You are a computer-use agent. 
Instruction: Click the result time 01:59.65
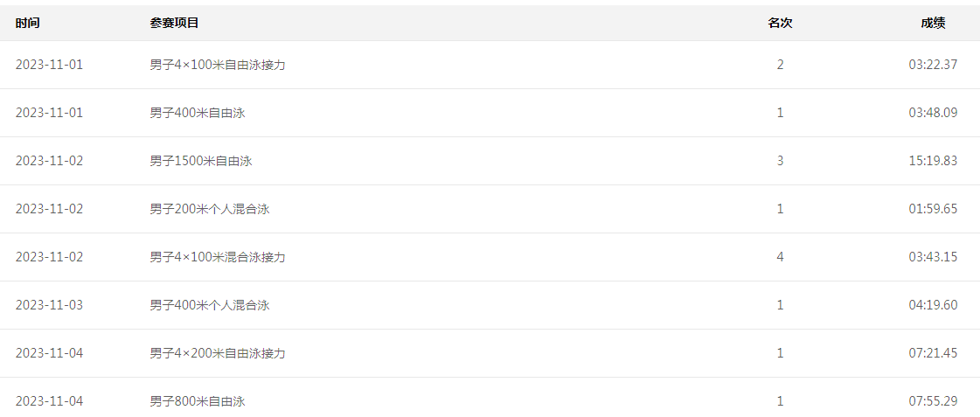pos(933,209)
